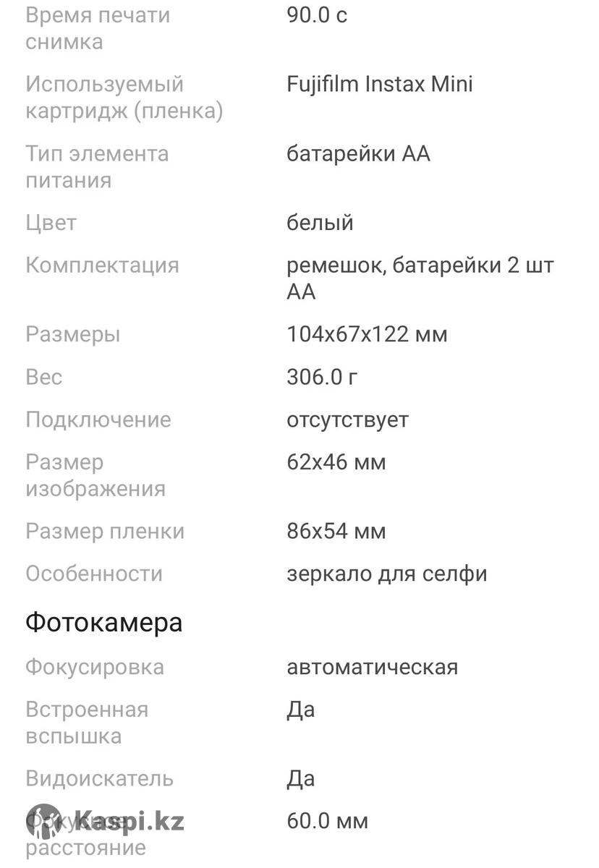Tap the Размер пленки label

tap(105, 532)
